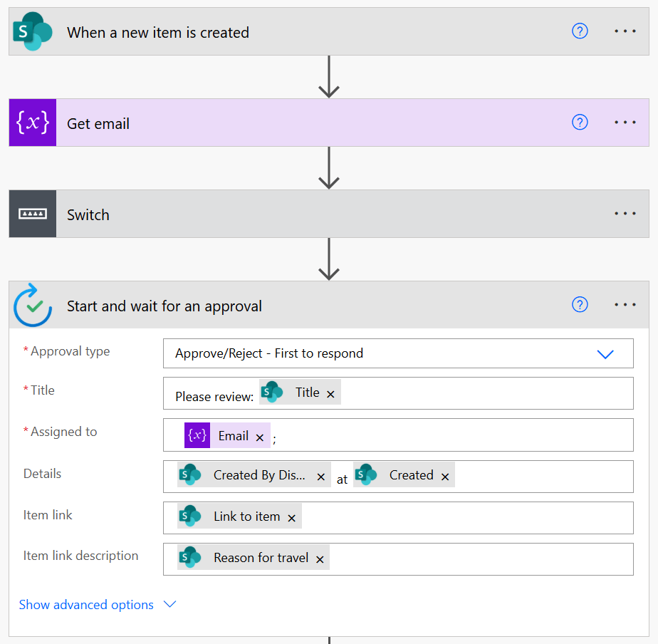658x644 pixels.
Task: Open the more options menu for the approval step
Action: 625,306
